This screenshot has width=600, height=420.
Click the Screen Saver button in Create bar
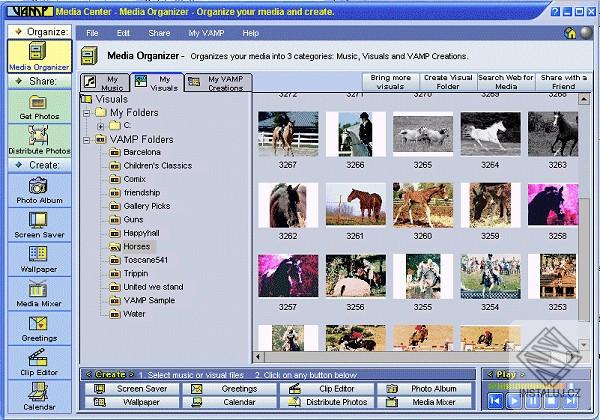pyautogui.click(x=132, y=389)
